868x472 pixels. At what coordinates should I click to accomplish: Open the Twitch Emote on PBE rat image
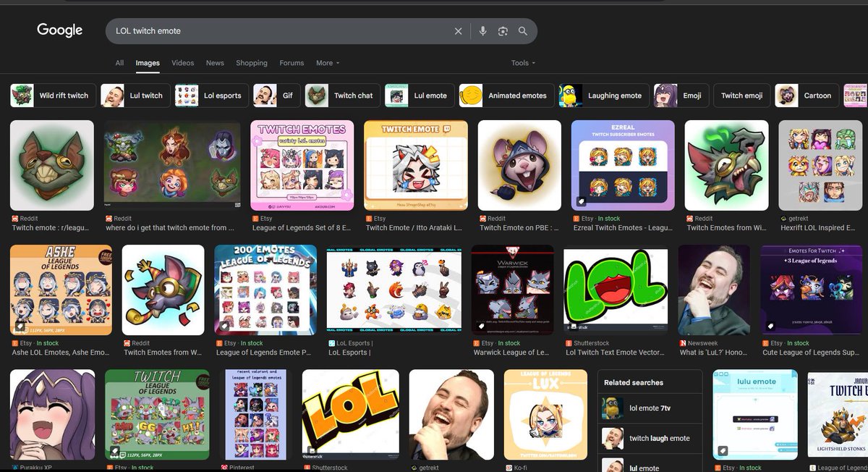[x=519, y=165]
